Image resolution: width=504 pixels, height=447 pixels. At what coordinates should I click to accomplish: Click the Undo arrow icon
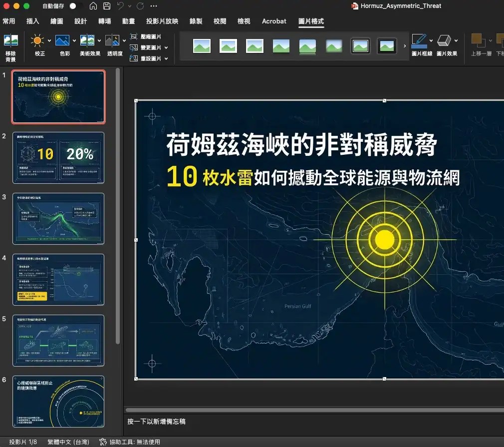coord(121,6)
